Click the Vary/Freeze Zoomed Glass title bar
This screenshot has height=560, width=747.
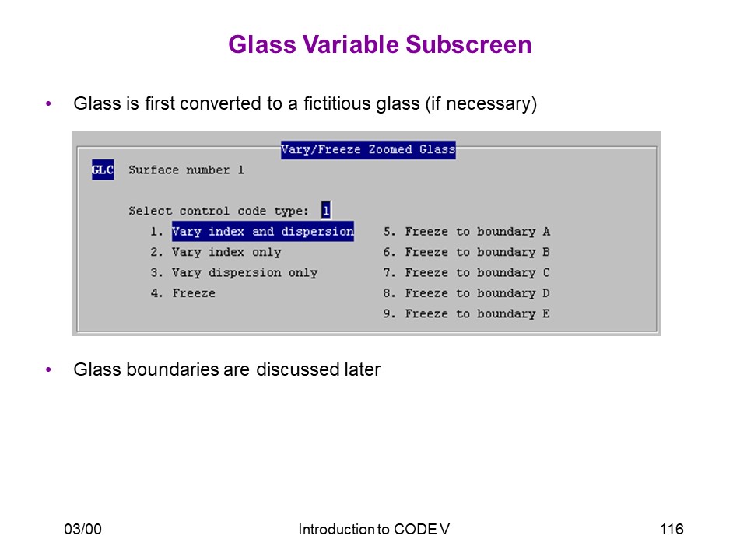[368, 150]
